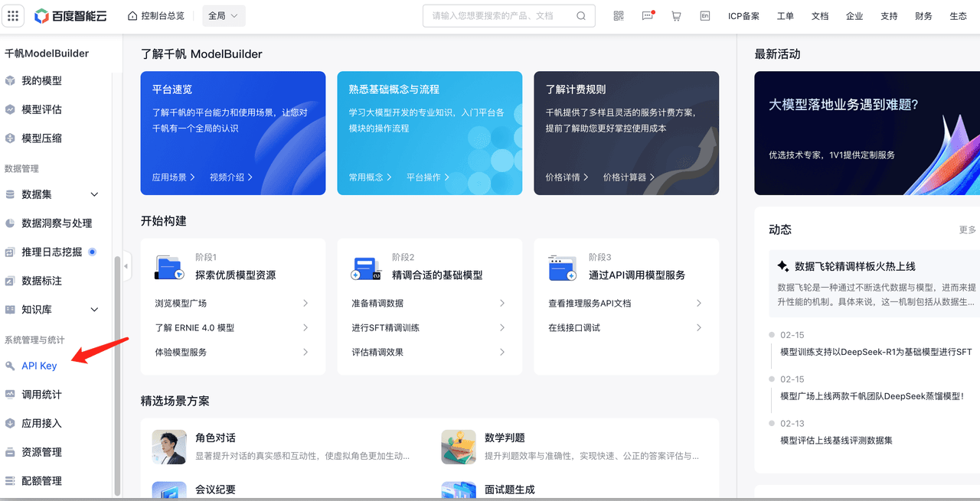Click the left sidebar scrollbar

(x=117, y=375)
